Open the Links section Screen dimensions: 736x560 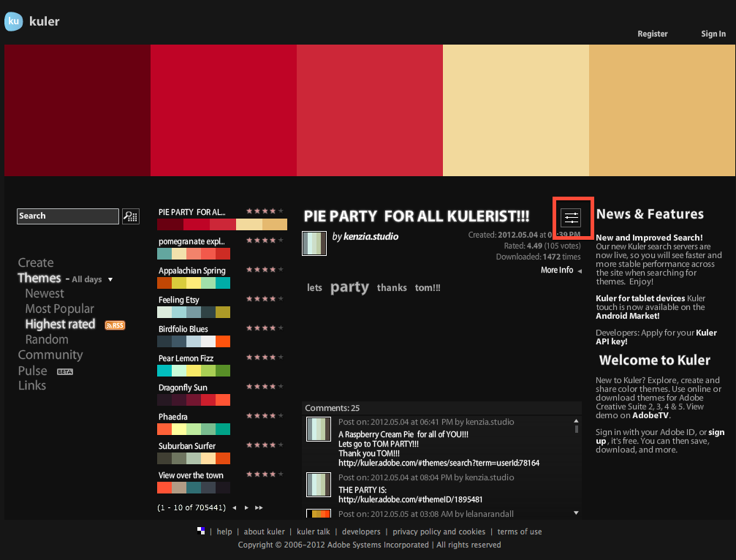pos(32,385)
